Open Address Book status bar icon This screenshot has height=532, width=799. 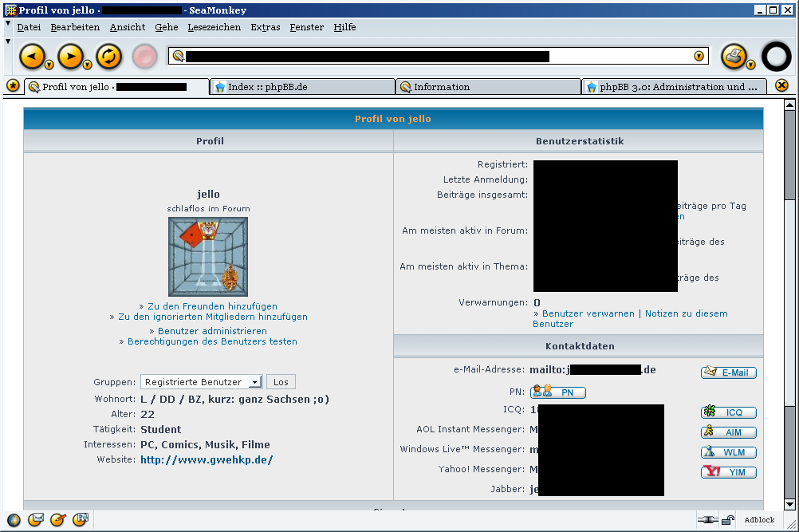(81, 520)
